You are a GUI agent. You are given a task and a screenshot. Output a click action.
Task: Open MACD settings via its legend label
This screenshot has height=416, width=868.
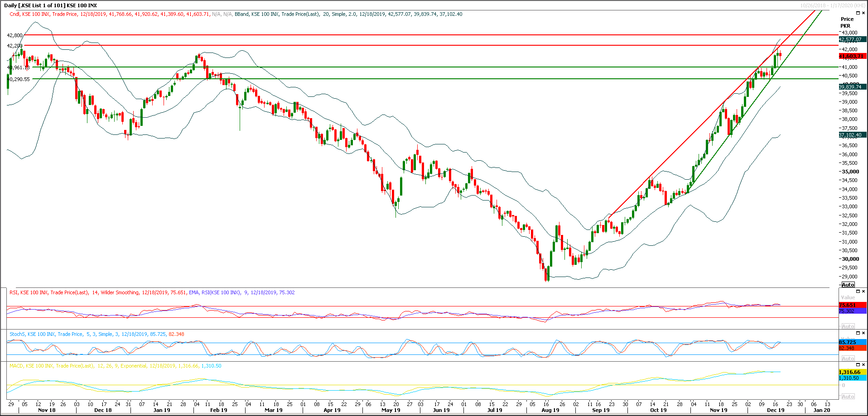(x=16, y=366)
